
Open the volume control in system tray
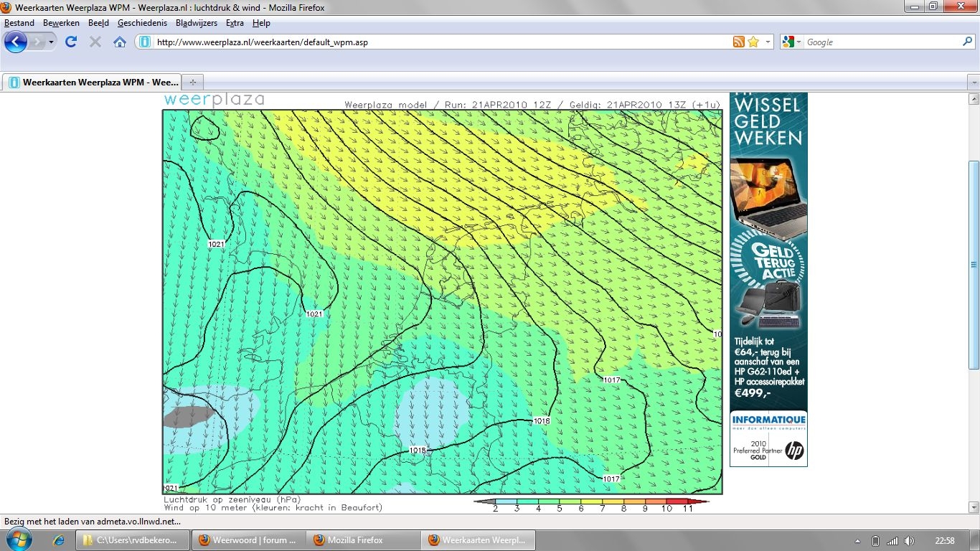click(x=909, y=540)
